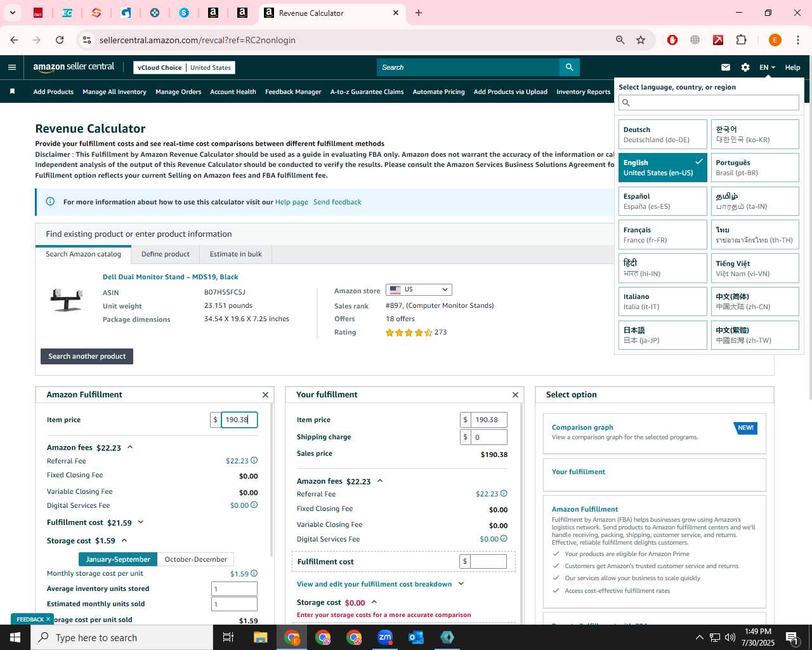This screenshot has width=812, height=650.
Task: Click the Windows Start button
Action: tap(15, 637)
